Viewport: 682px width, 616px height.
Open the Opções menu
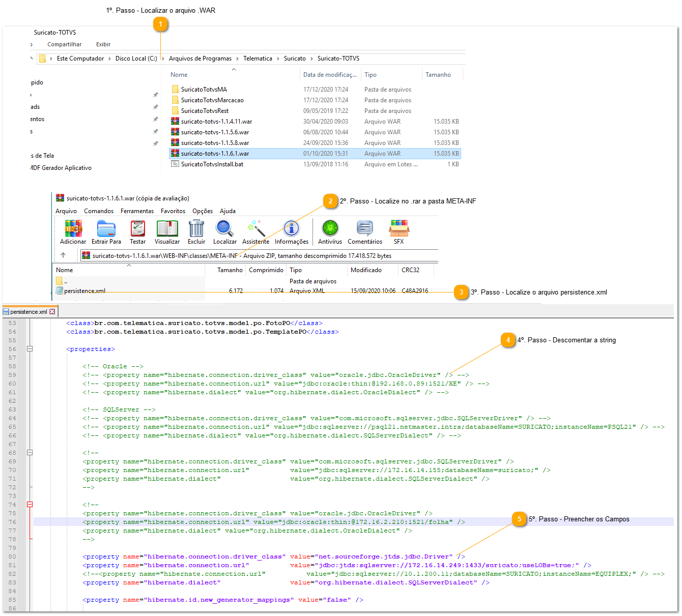(203, 211)
